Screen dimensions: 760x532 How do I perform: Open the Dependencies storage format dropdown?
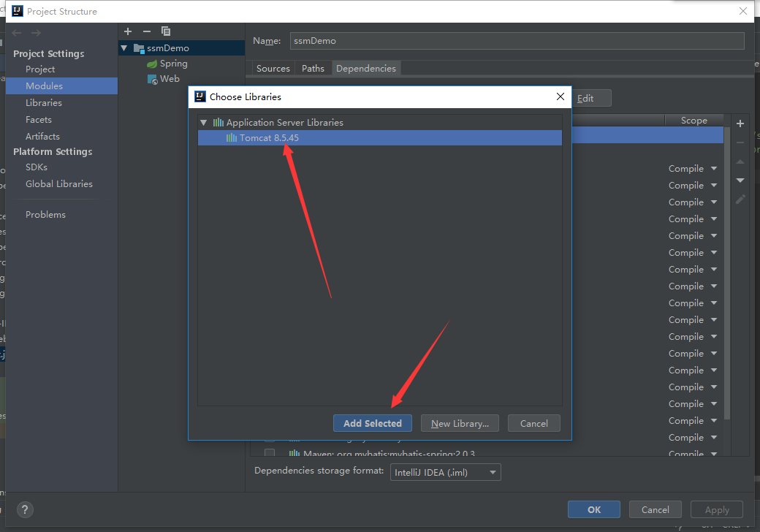(x=446, y=472)
